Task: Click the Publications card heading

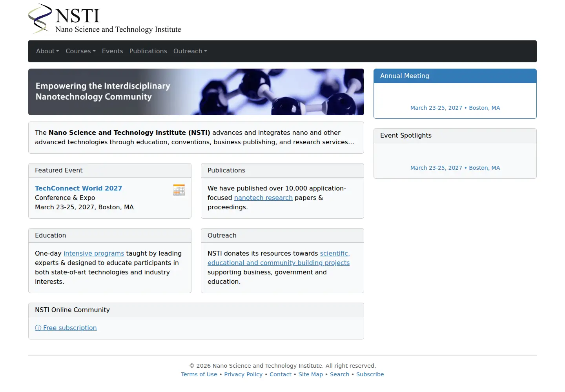Action: tap(282, 171)
